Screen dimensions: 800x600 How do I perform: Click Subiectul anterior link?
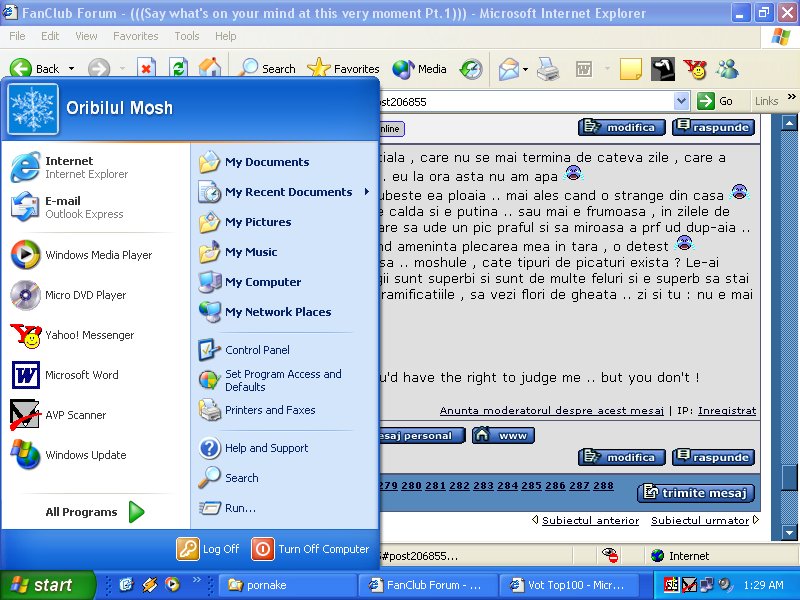[590, 520]
